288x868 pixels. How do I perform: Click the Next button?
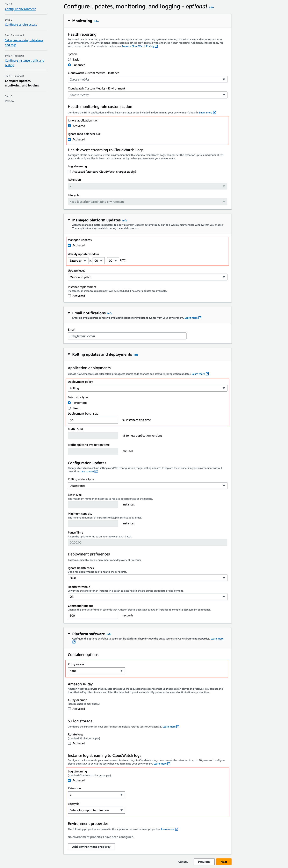(x=224, y=862)
